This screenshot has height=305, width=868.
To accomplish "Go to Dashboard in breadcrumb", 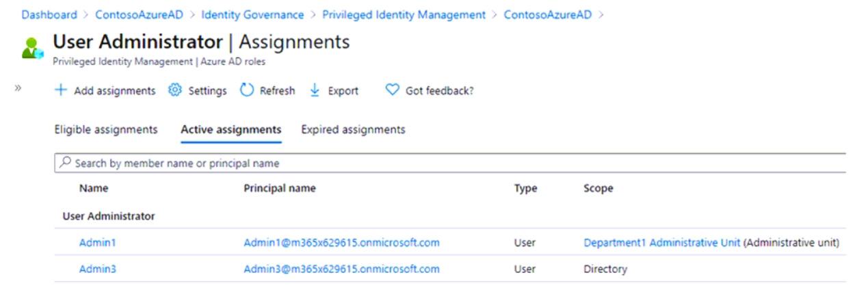I will pyautogui.click(x=49, y=15).
